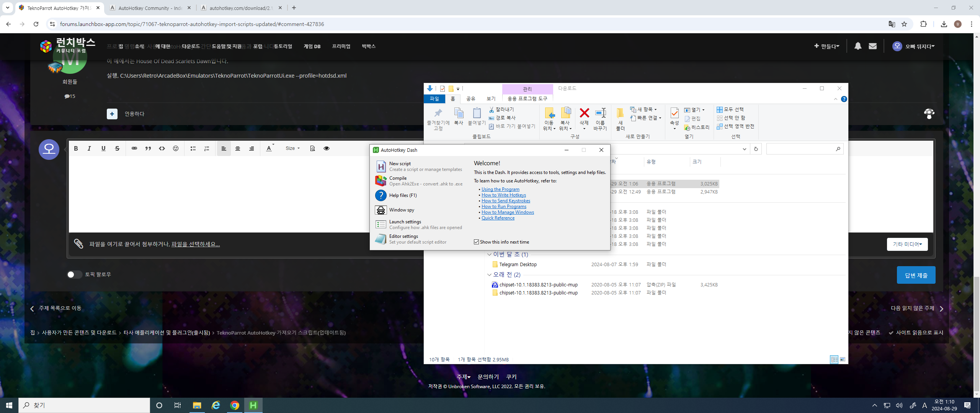This screenshot has width=980, height=413.
Task: Open Launch settings in Dash
Action: tap(419, 224)
